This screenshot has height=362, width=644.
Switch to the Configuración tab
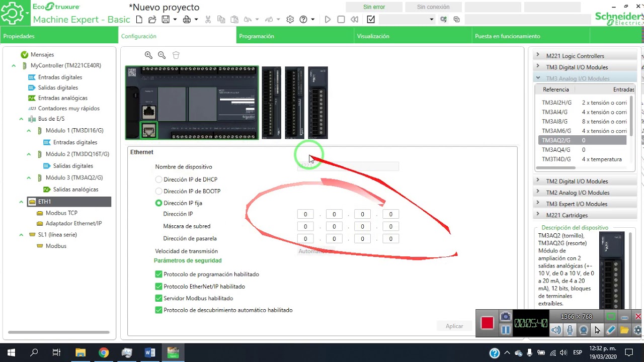click(177, 36)
